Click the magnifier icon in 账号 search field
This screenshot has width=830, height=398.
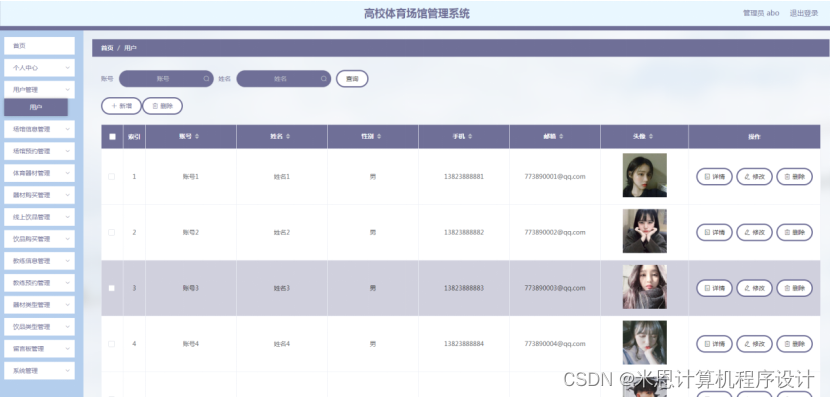[x=206, y=79]
